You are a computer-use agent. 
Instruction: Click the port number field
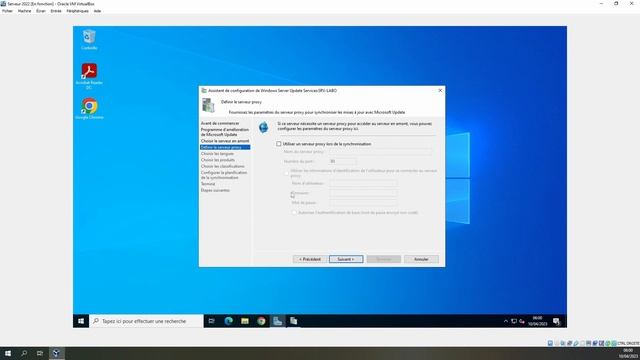click(x=342, y=162)
